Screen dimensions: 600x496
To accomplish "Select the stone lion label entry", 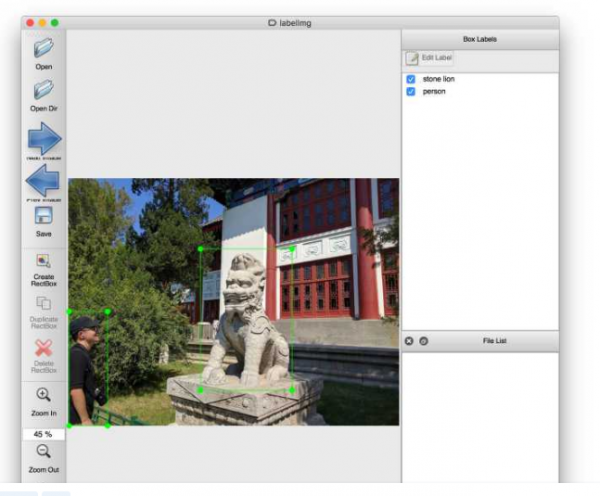I will click(439, 79).
